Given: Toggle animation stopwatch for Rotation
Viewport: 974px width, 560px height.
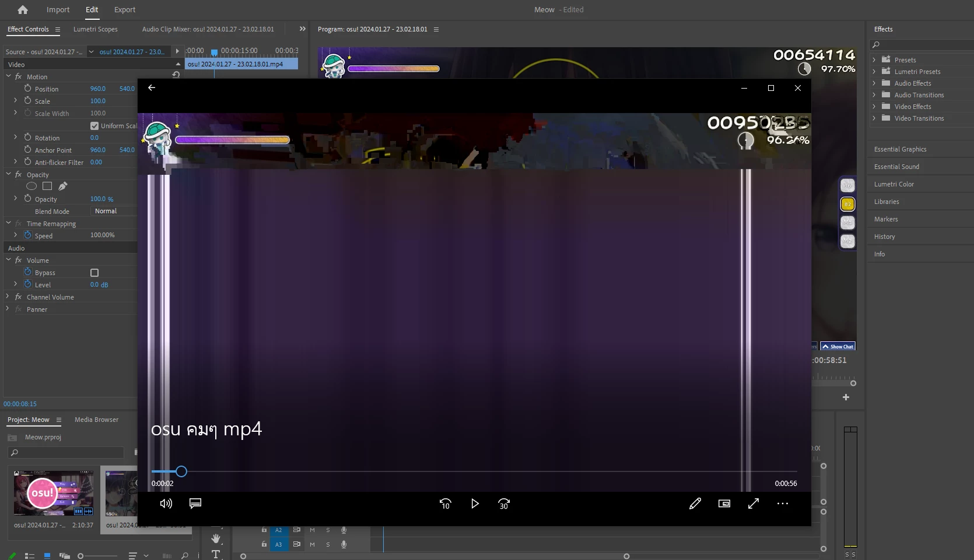Looking at the screenshot, I should [27, 138].
